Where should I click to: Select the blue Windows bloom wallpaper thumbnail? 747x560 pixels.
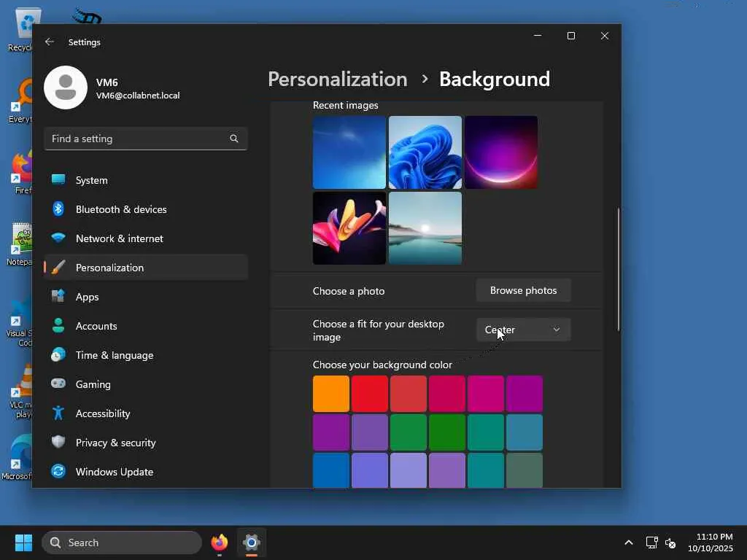[425, 152]
